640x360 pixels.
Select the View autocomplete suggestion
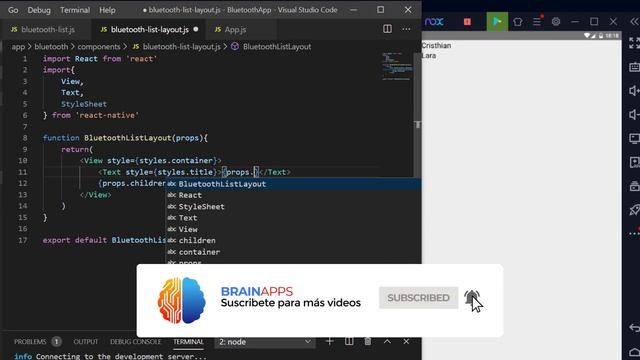293,229
